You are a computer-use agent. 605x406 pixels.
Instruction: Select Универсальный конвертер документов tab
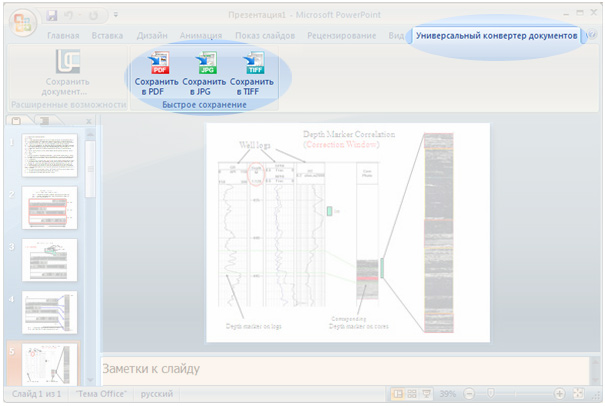pos(496,36)
